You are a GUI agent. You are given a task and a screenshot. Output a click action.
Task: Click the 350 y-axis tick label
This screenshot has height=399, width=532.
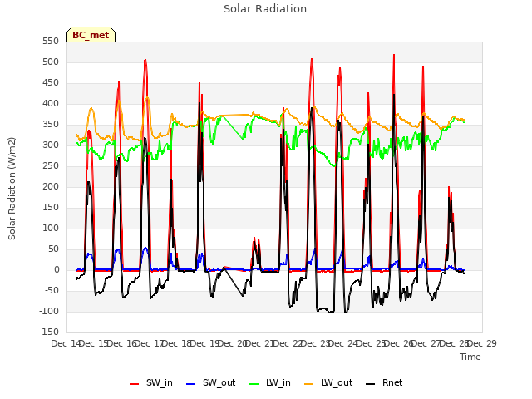point(51,124)
